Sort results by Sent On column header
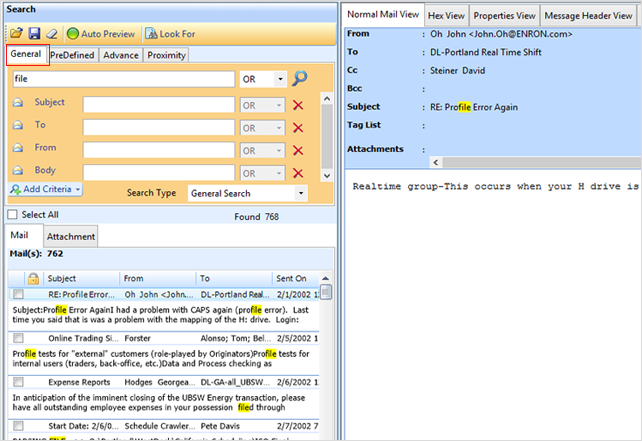Image resolution: width=642 pixels, height=441 pixels. (x=295, y=278)
